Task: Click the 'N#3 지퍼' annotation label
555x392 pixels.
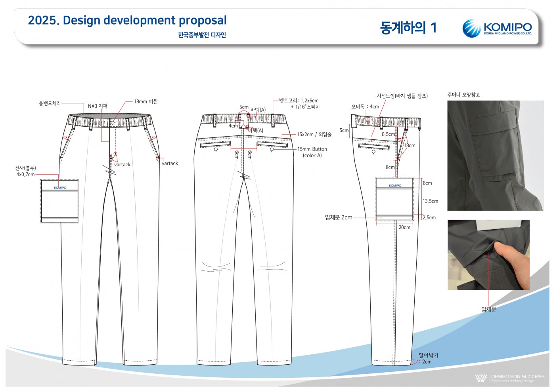Action: pyautogui.click(x=98, y=106)
